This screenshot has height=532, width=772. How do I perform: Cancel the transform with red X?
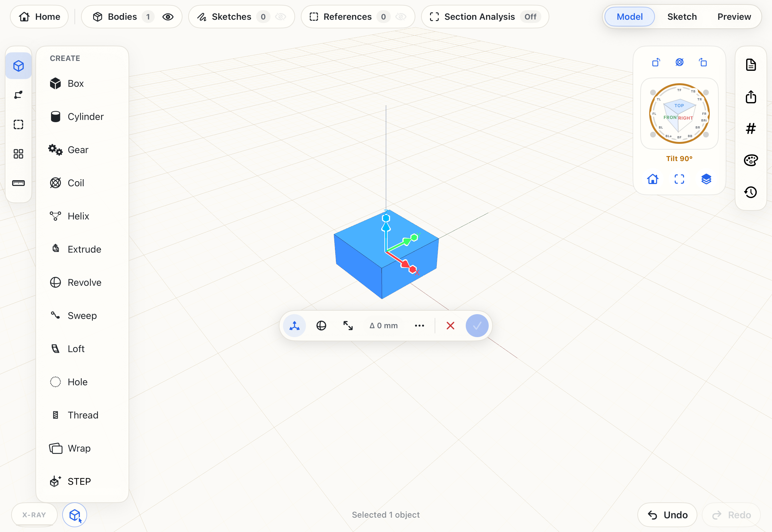(450, 326)
